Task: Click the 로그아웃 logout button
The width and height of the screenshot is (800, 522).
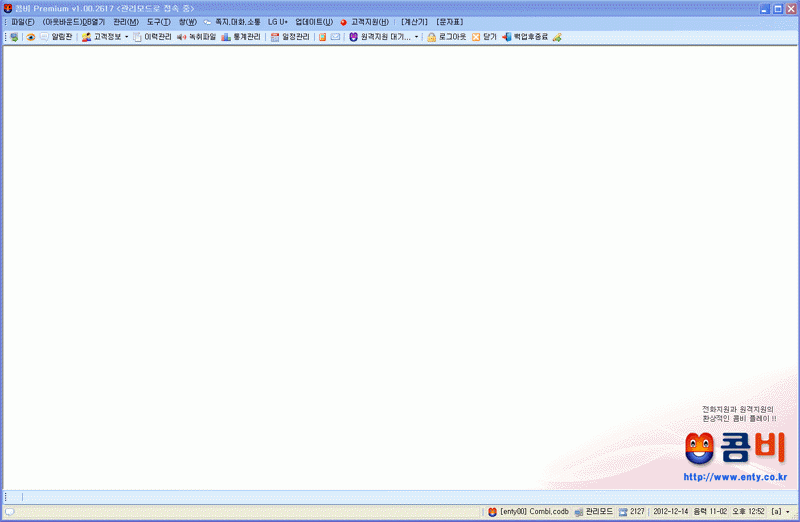Action: tap(453, 37)
